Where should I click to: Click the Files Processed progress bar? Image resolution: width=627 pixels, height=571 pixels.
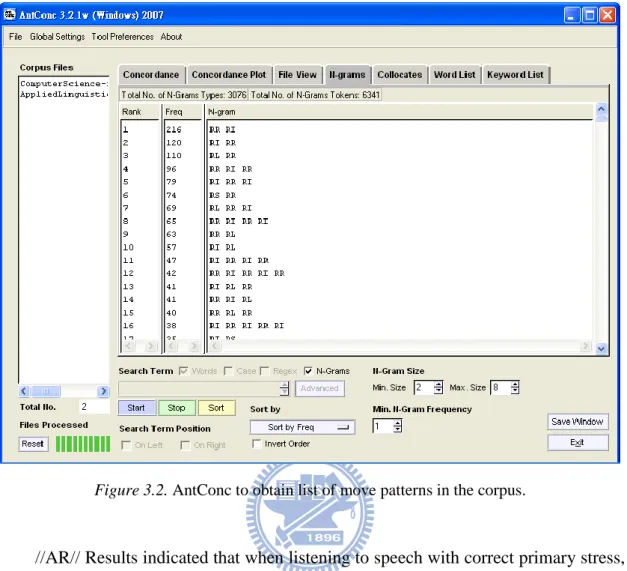pyautogui.click(x=83, y=444)
